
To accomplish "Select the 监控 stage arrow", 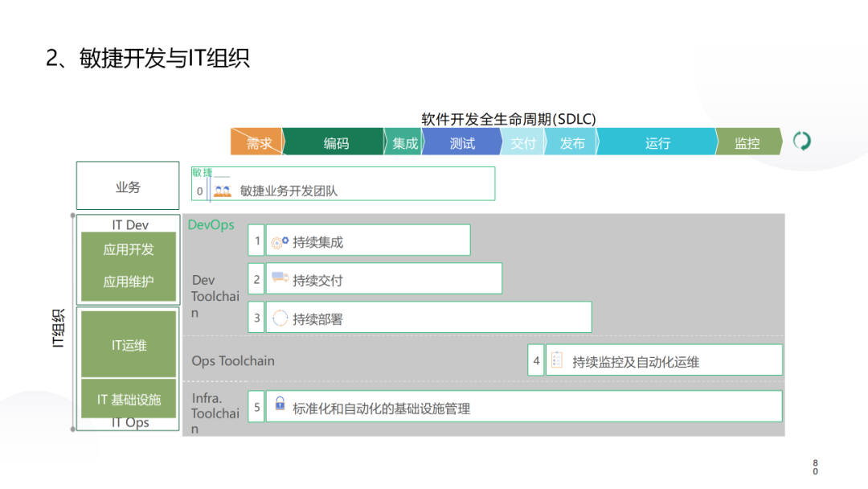I will pos(749,142).
